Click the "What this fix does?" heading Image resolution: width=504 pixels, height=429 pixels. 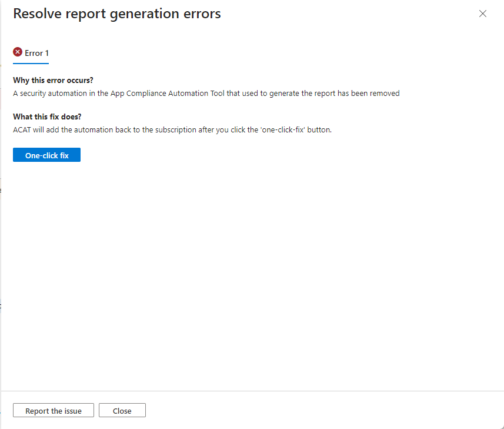pos(47,117)
